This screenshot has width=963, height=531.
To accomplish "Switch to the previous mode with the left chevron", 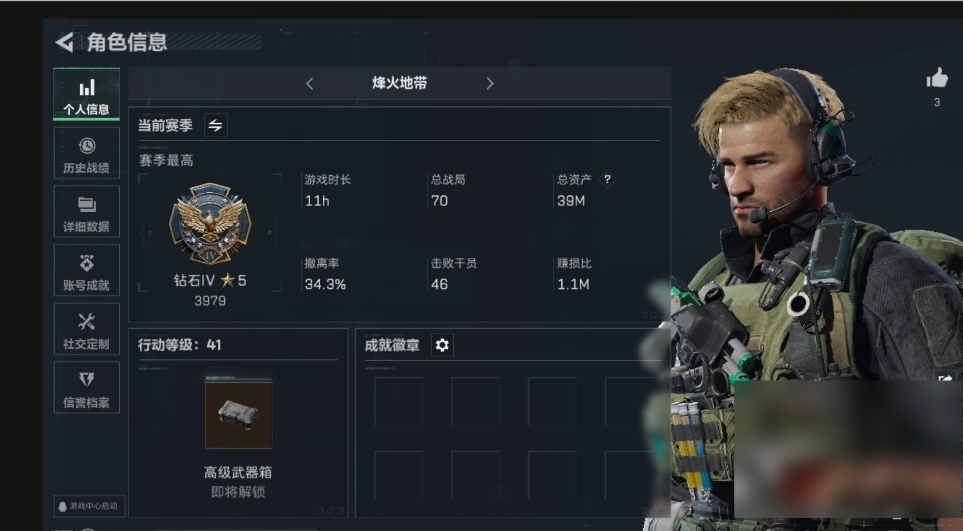I will (310, 83).
